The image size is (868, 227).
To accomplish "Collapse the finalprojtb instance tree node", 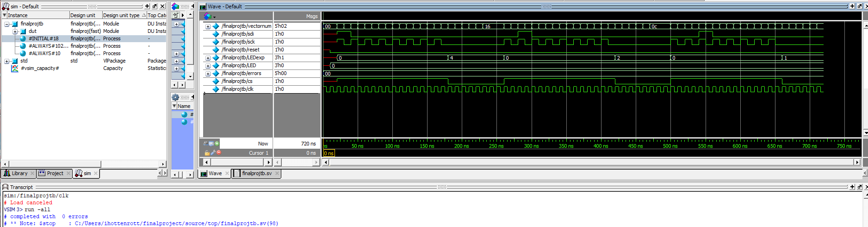I will pos(7,24).
